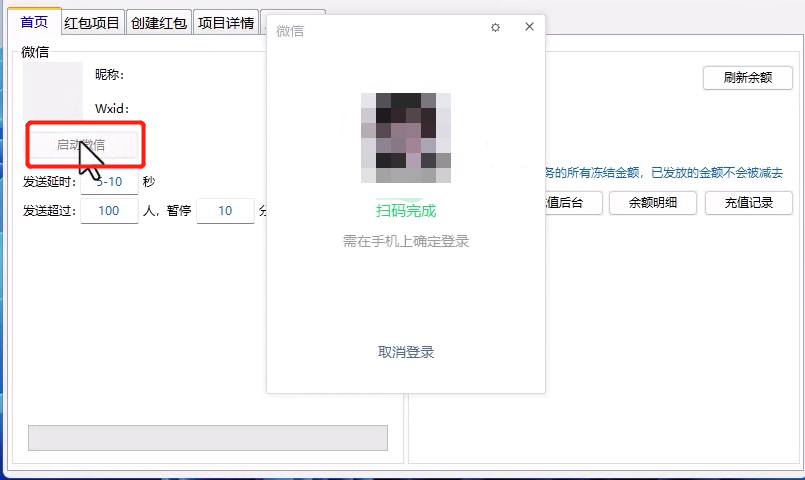This screenshot has height=480, width=805.
Task: Click 取消登录 to cancel the login
Action: pyautogui.click(x=406, y=352)
